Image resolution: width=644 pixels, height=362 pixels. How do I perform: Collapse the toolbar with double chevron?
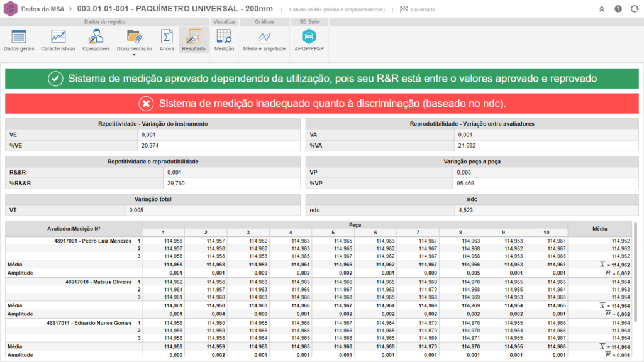click(602, 9)
